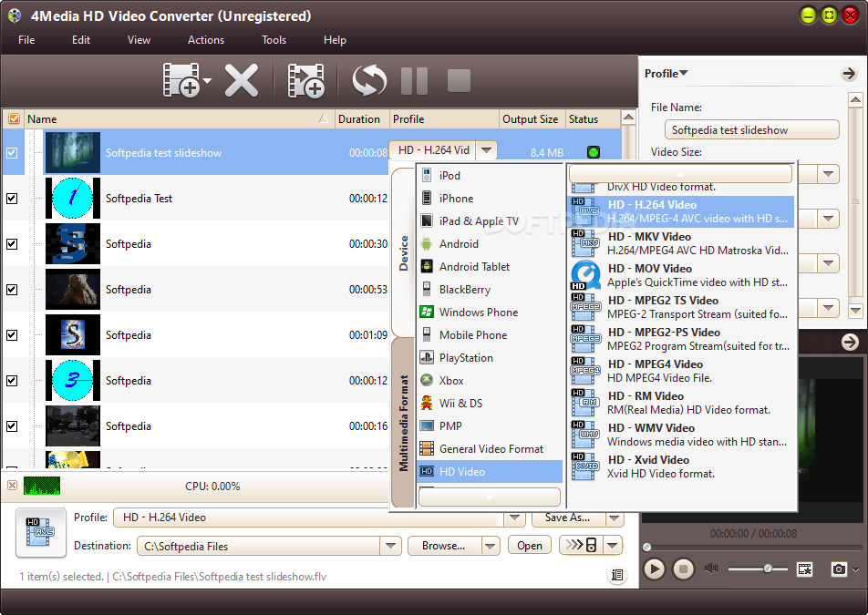Open the log list icon in status bar
The width and height of the screenshot is (868, 615).
(x=617, y=575)
